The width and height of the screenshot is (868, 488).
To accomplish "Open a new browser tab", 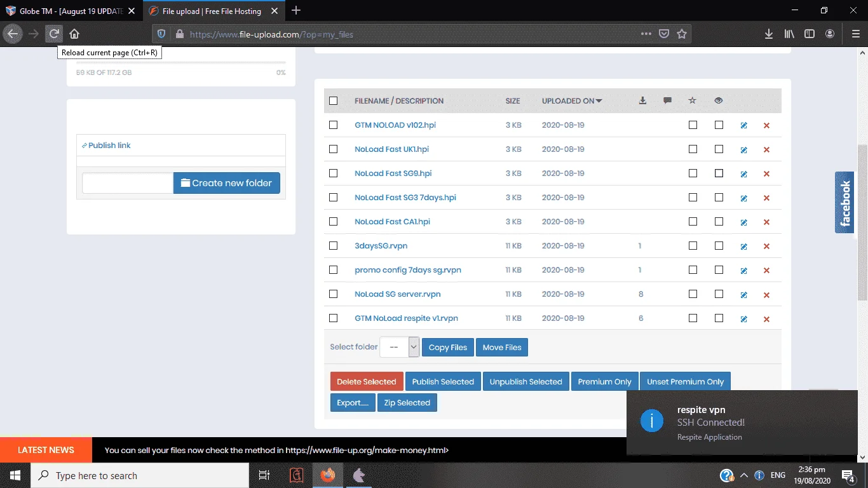I will click(296, 11).
